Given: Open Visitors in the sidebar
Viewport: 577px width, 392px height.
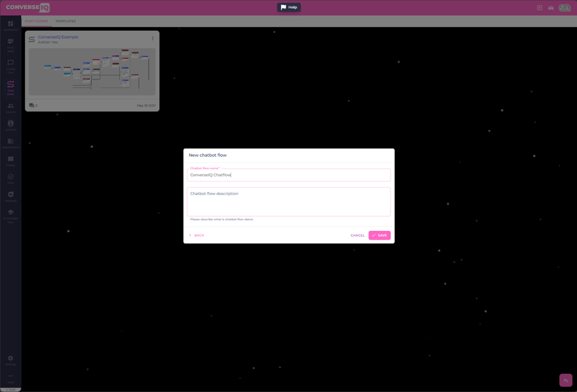Looking at the screenshot, I should [10, 109].
